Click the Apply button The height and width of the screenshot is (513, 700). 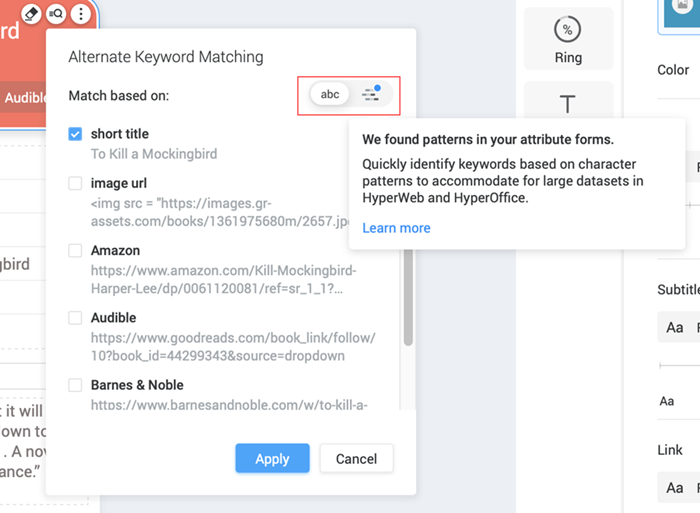[x=272, y=459]
